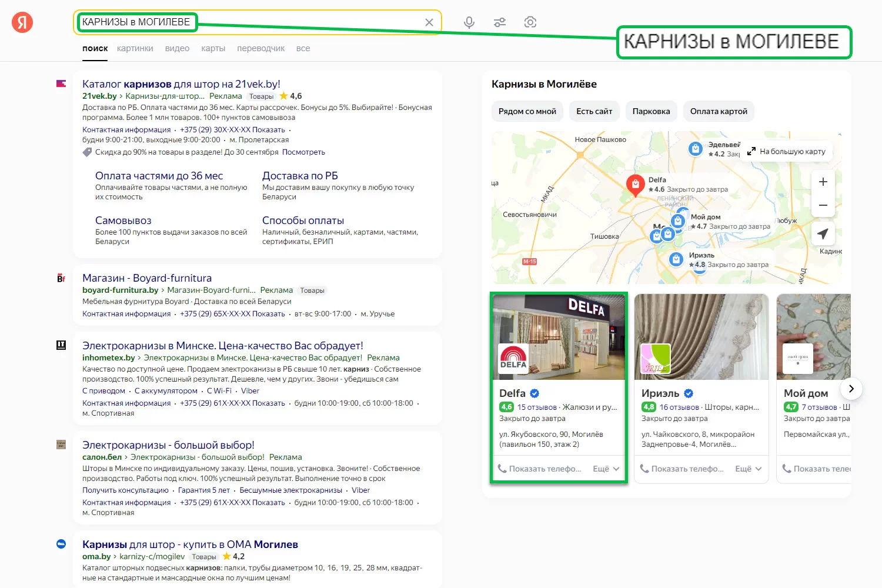The height and width of the screenshot is (588, 882).
Task: Search by image with camera icon
Action: [530, 22]
